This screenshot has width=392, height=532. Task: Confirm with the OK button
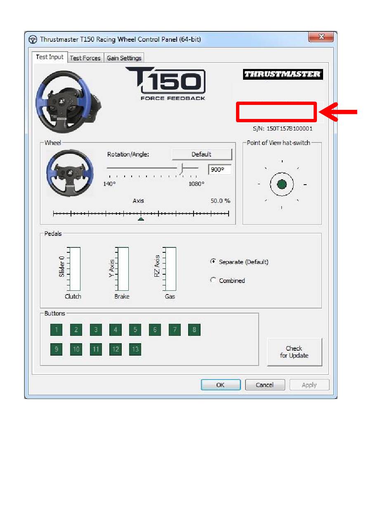[220, 385]
